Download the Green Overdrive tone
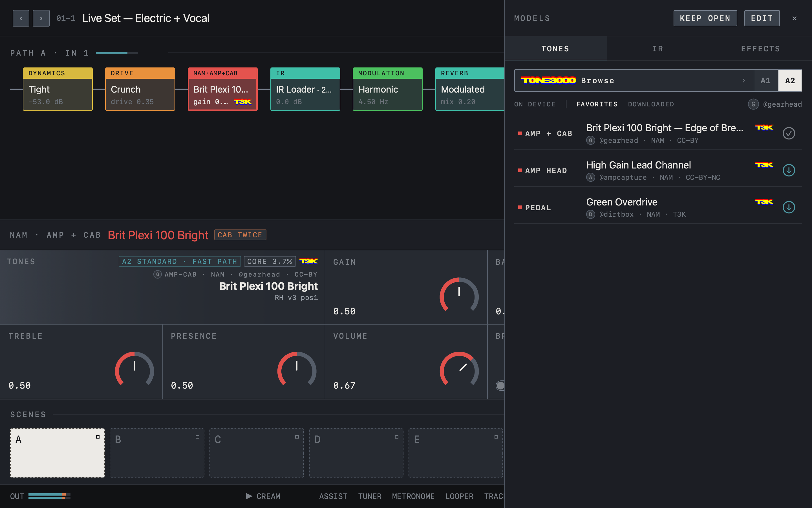 789,207
